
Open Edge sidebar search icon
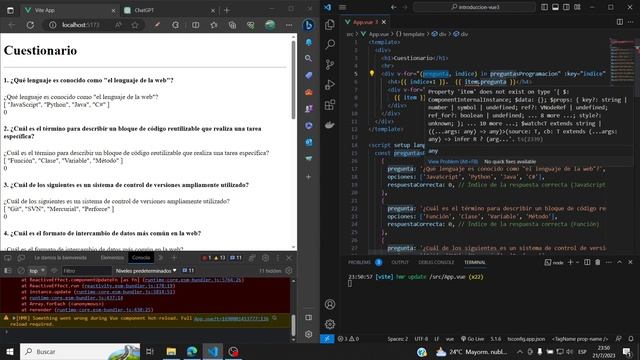309,58
